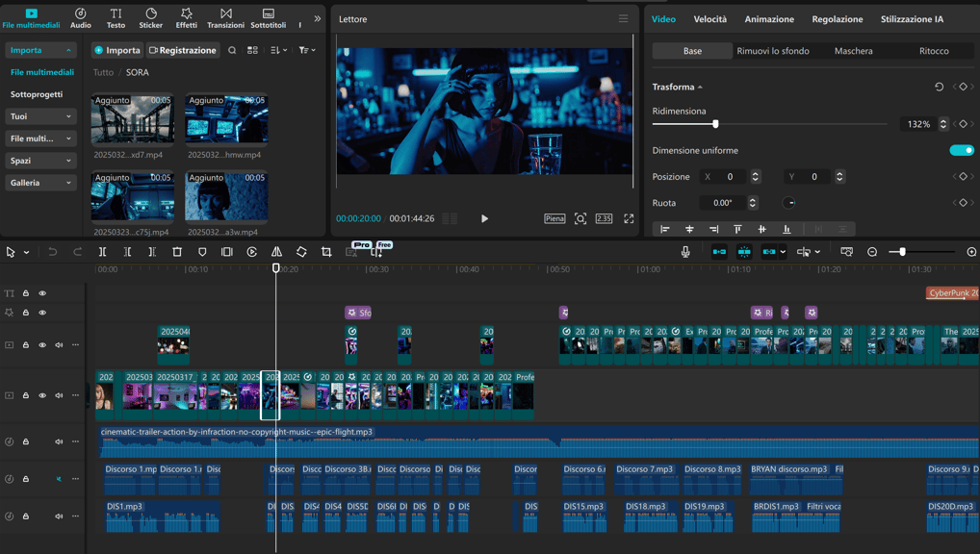Image resolution: width=980 pixels, height=554 pixels.
Task: Open the Effetti panel
Action: point(186,17)
